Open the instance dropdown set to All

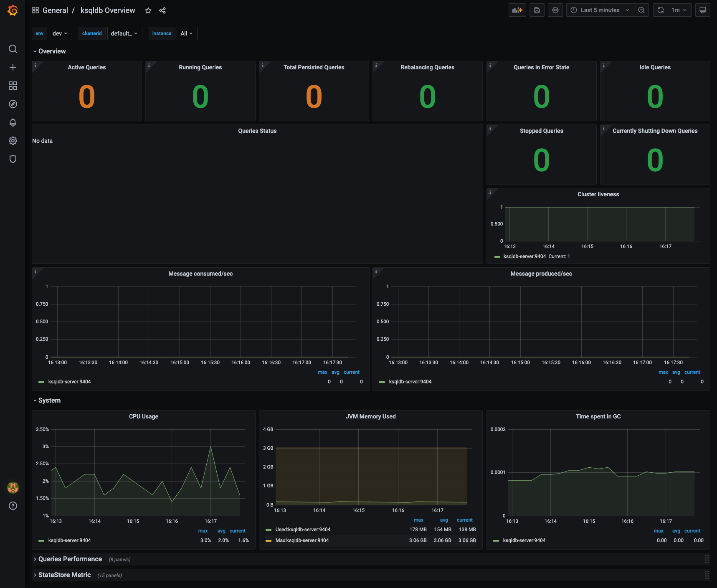pyautogui.click(x=187, y=33)
